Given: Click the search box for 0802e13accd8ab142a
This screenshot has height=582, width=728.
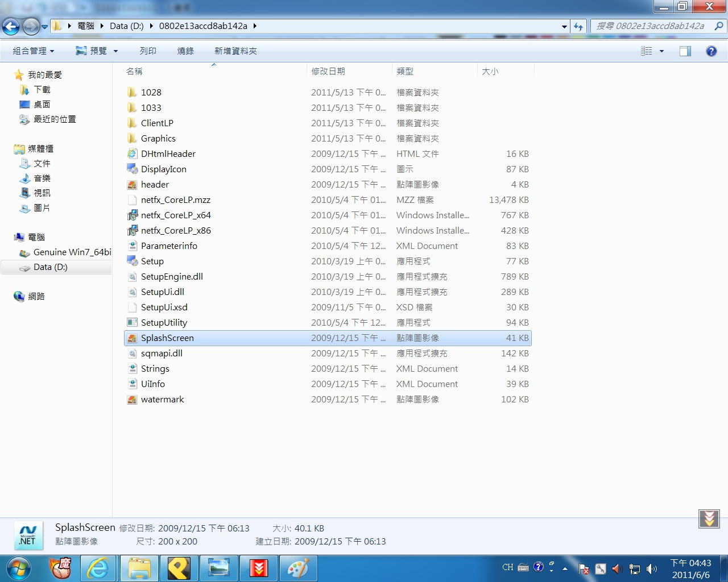Looking at the screenshot, I should pyautogui.click(x=651, y=26).
